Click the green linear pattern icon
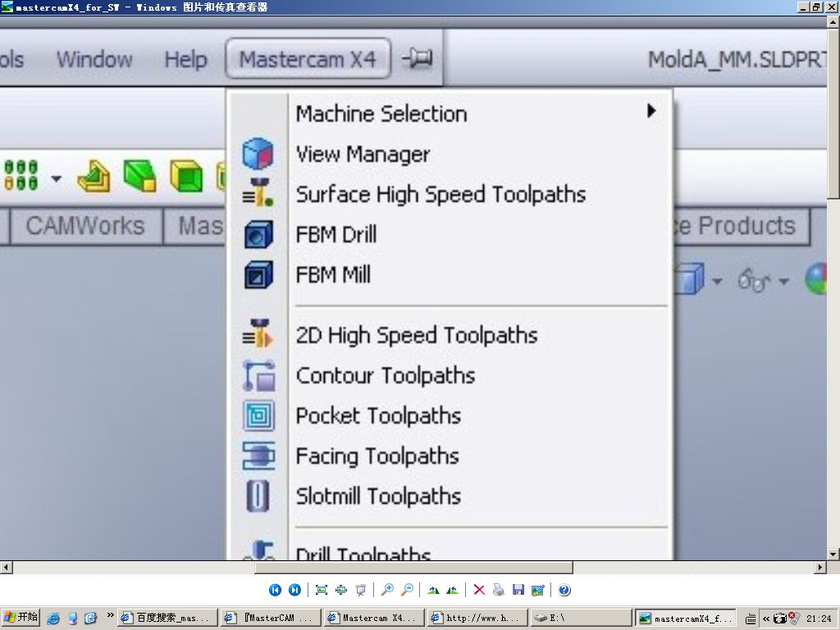 (x=21, y=176)
